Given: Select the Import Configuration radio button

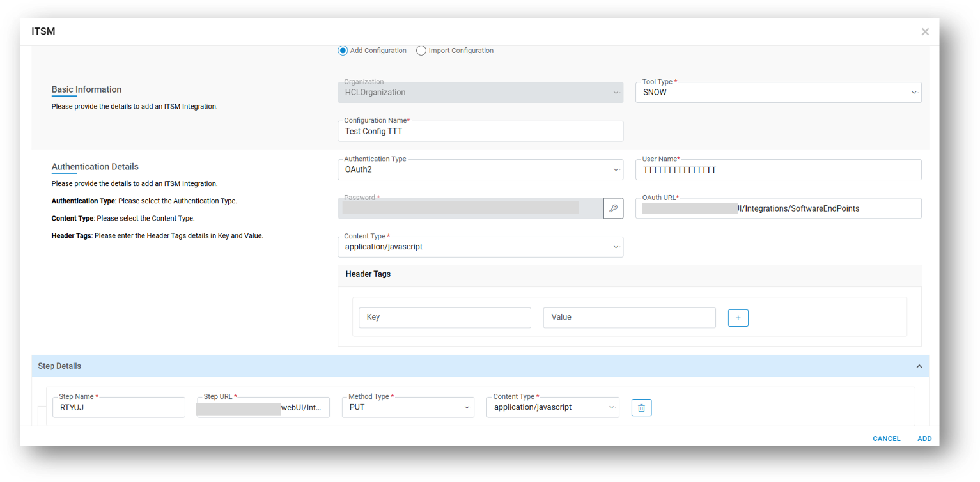Looking at the screenshot, I should [x=421, y=51].
